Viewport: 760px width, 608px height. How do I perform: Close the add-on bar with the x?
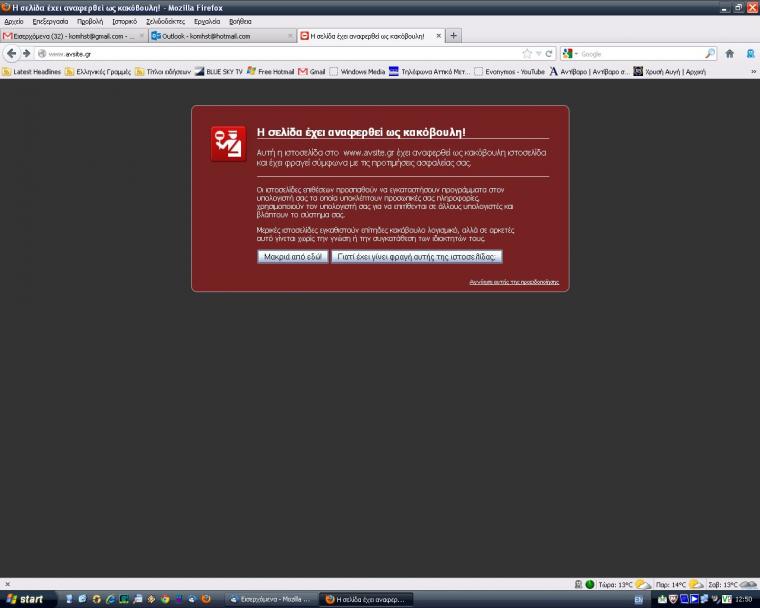click(7, 584)
